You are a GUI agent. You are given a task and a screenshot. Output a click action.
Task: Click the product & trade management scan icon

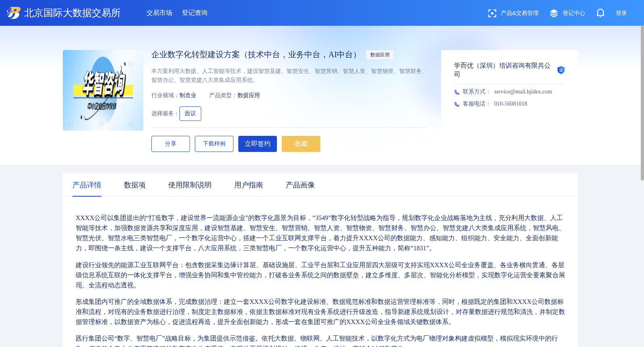coord(492,13)
